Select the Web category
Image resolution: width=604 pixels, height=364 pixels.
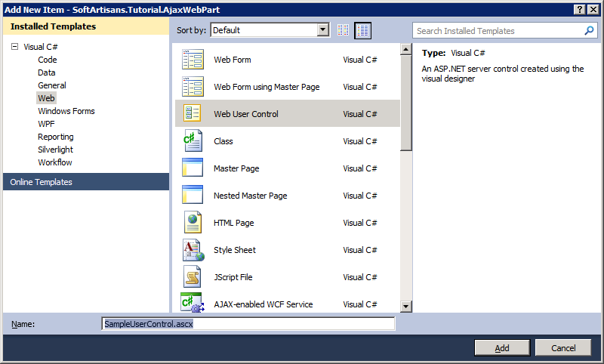[x=46, y=98]
